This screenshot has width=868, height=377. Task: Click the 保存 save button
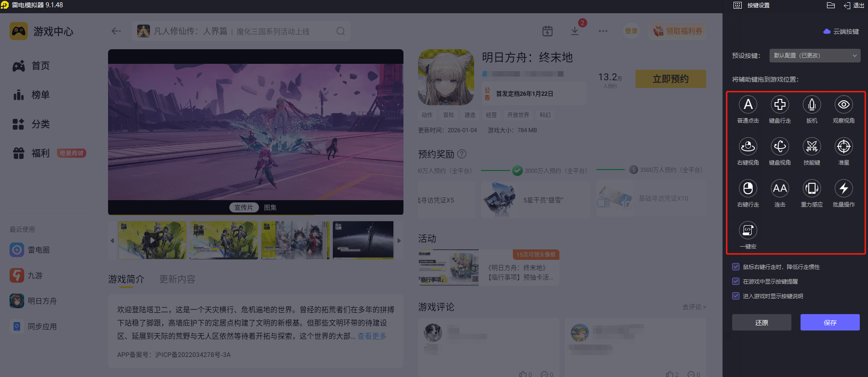pyautogui.click(x=830, y=322)
